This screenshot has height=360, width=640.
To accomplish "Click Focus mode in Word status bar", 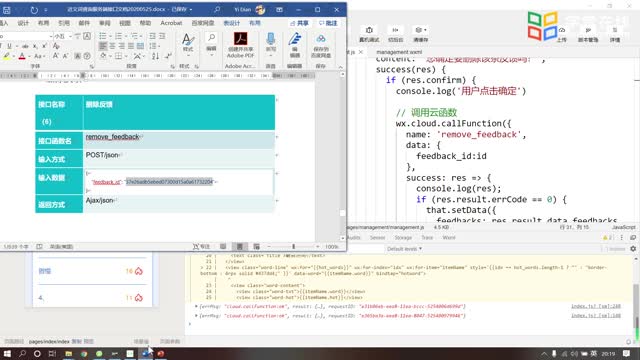I will coord(201,247).
